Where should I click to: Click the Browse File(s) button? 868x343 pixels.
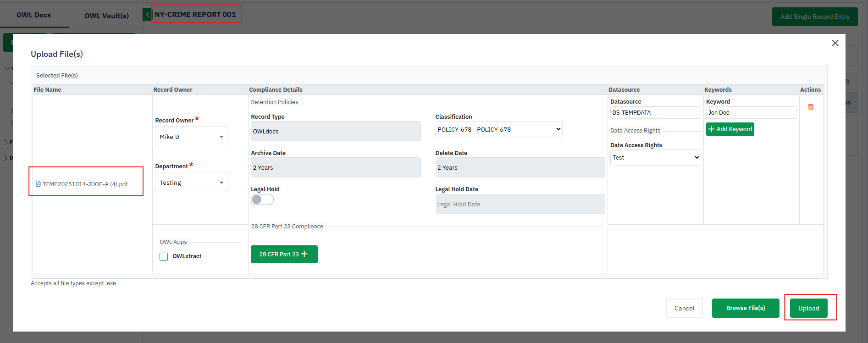pyautogui.click(x=745, y=308)
